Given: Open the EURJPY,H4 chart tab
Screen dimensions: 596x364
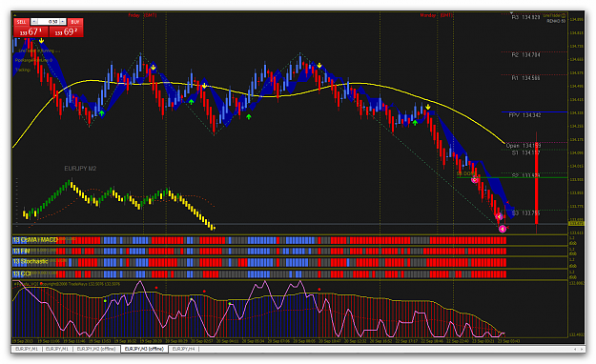Looking at the screenshot, I should [184, 349].
